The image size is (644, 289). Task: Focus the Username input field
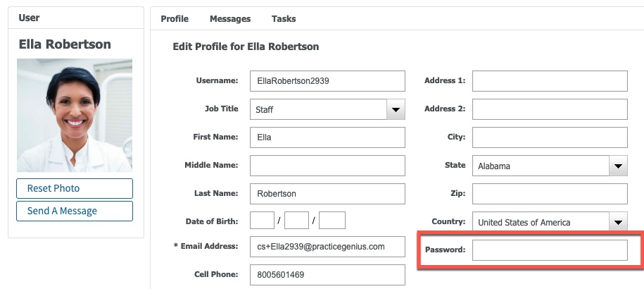tap(327, 81)
